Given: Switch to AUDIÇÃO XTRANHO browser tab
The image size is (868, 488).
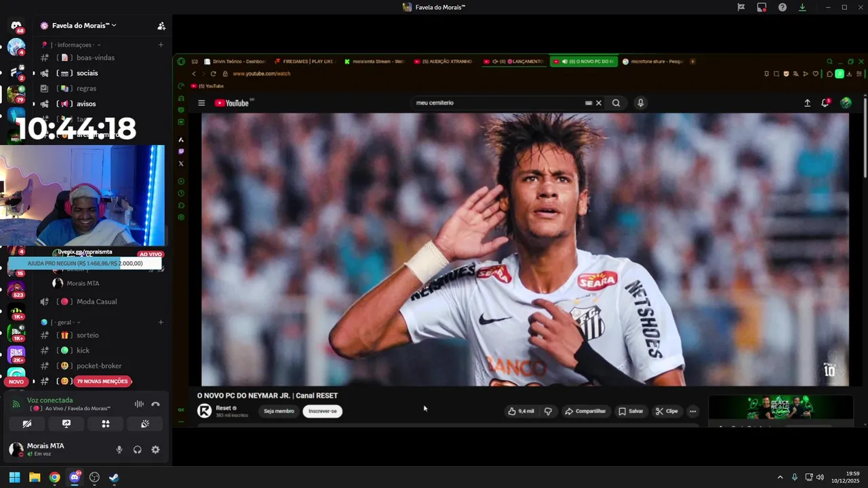Looking at the screenshot, I should coord(443,62).
